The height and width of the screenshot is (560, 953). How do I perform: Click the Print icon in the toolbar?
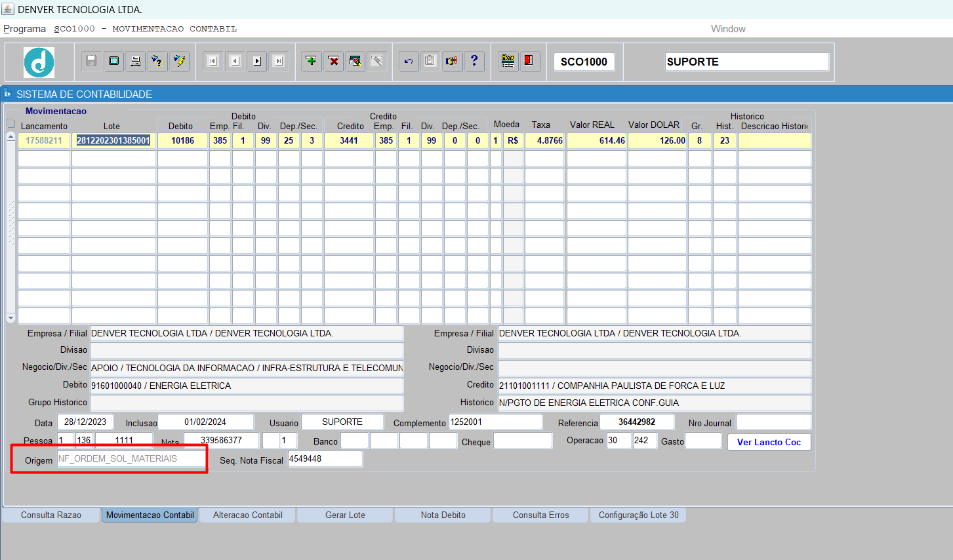(135, 61)
